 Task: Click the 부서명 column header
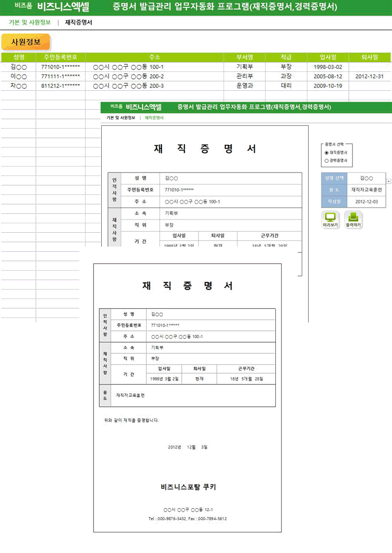point(245,57)
